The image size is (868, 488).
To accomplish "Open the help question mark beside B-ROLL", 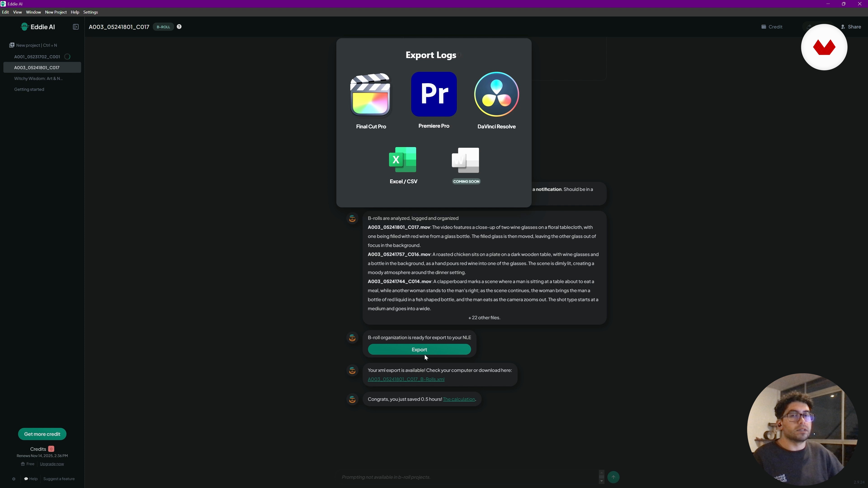I will click(179, 27).
